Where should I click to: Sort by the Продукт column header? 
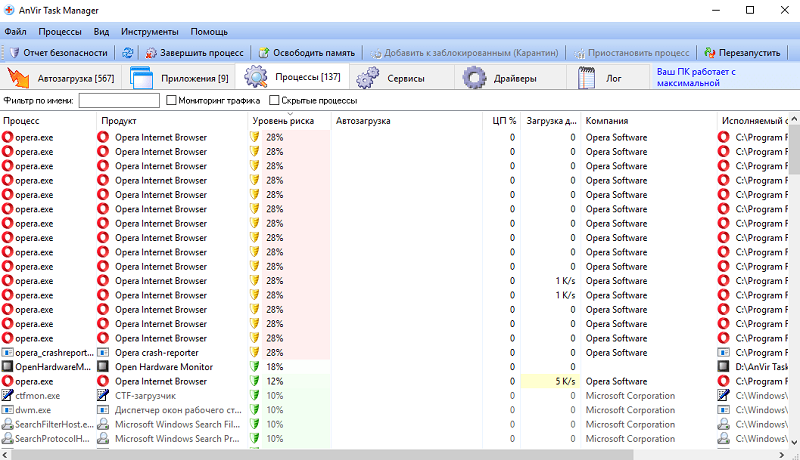click(172, 121)
